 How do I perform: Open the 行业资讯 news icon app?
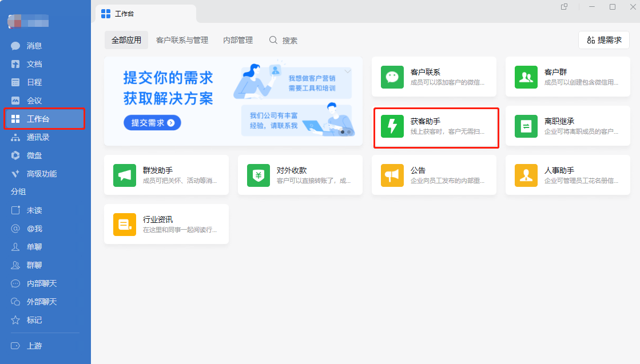pos(125,225)
